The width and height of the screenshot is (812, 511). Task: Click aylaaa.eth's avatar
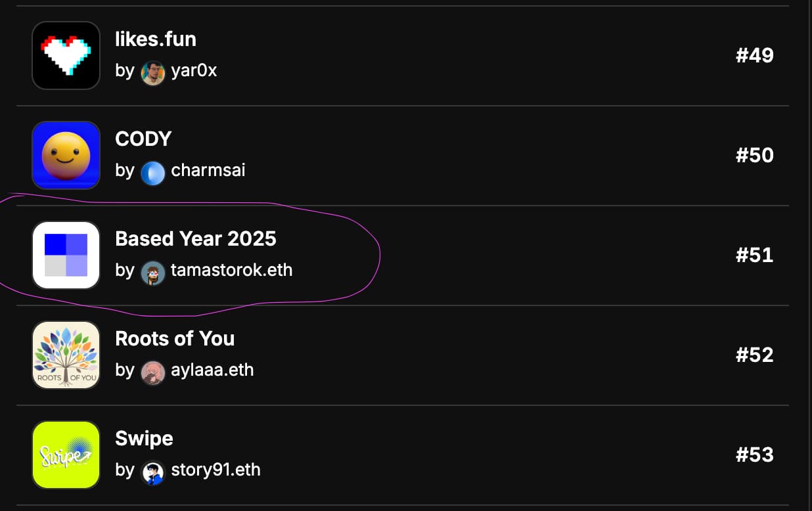tap(153, 370)
